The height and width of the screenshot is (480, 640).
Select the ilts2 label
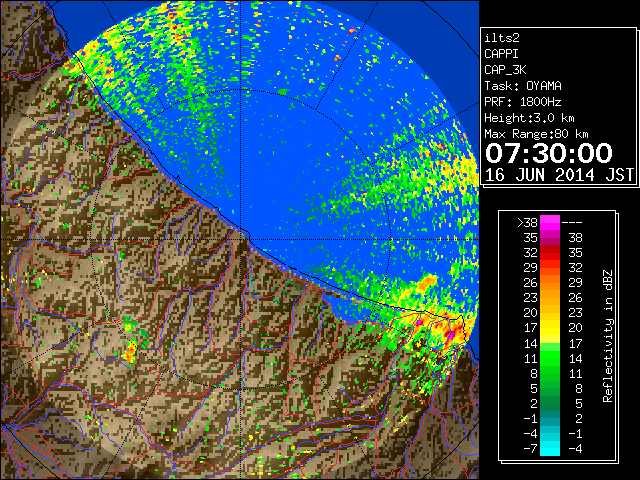502,38
